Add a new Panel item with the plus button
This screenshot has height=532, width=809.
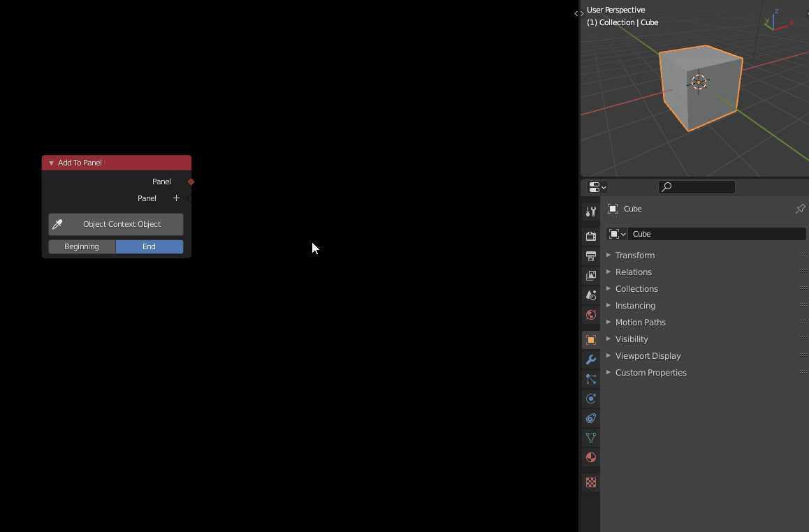(x=176, y=198)
